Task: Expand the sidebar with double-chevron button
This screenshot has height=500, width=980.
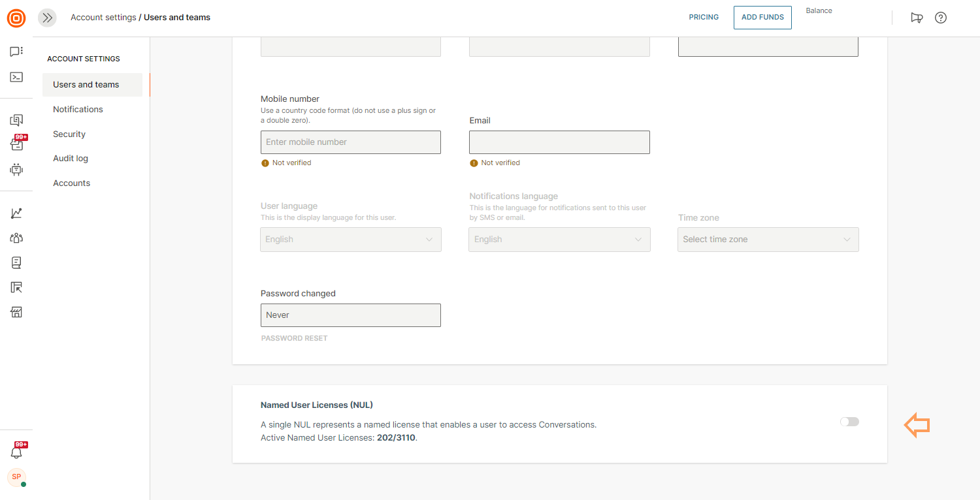Action: (x=47, y=18)
